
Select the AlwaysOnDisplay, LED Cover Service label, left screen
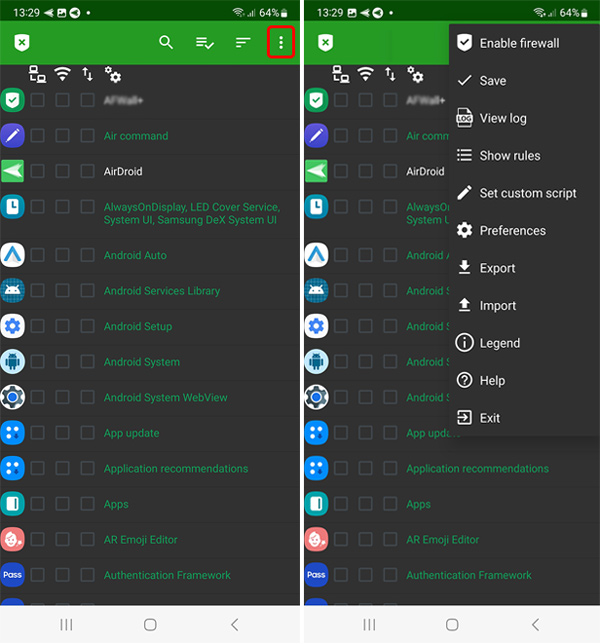[x=192, y=214]
